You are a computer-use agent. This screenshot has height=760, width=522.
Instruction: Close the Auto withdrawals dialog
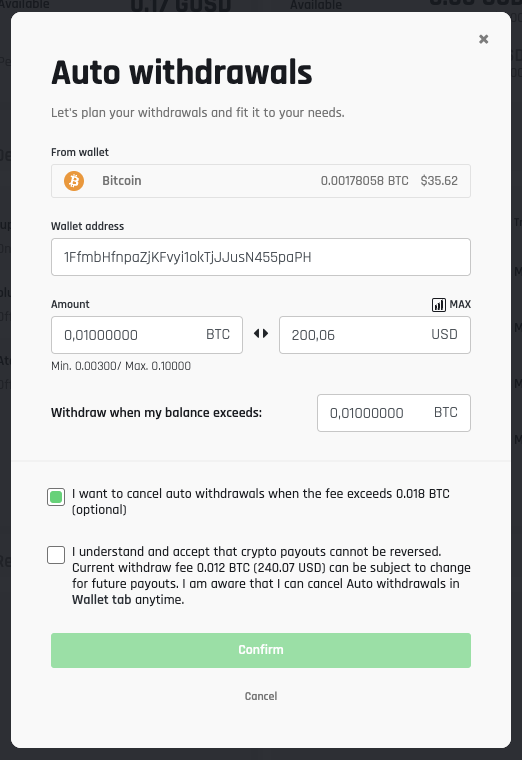pos(483,39)
